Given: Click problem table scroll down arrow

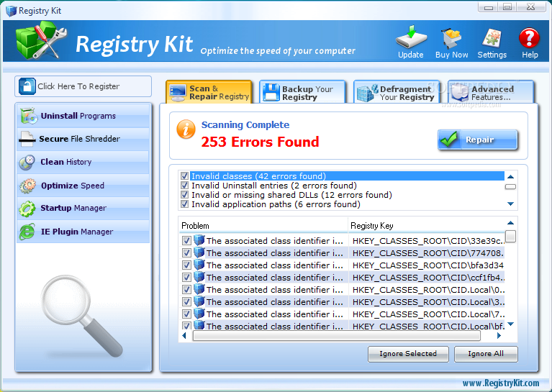Looking at the screenshot, I should point(511,324).
